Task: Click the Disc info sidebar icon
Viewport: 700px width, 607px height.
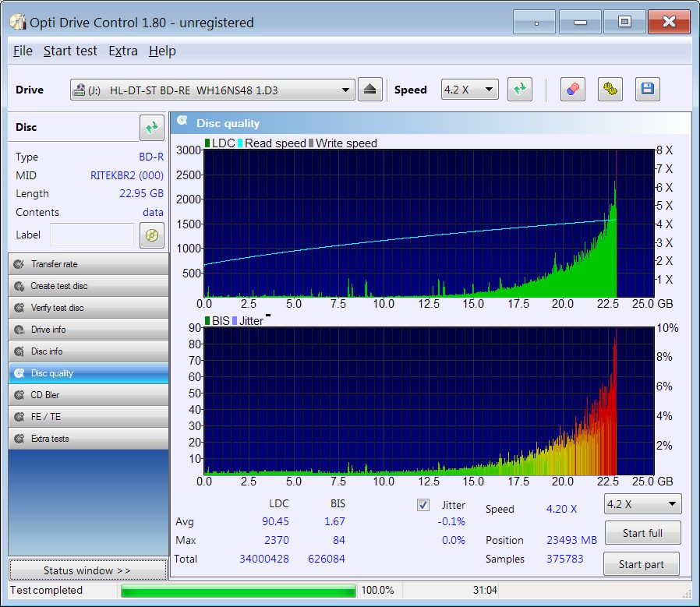Action: point(19,351)
